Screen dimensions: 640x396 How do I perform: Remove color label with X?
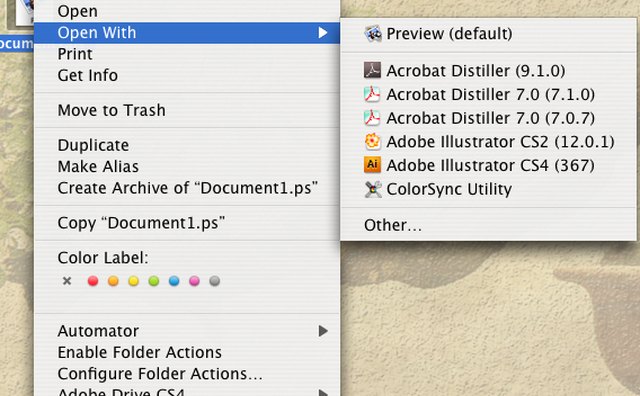click(67, 281)
